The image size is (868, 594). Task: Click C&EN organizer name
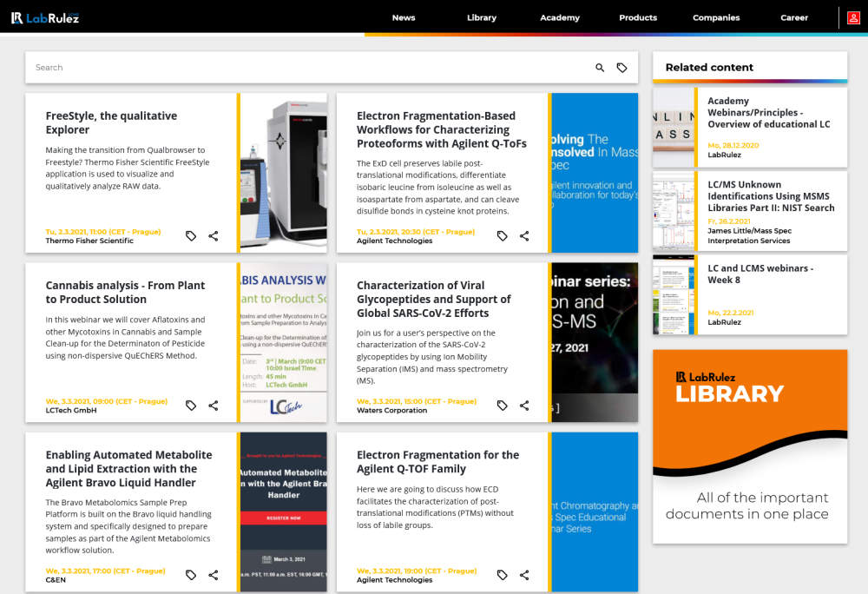coord(56,579)
